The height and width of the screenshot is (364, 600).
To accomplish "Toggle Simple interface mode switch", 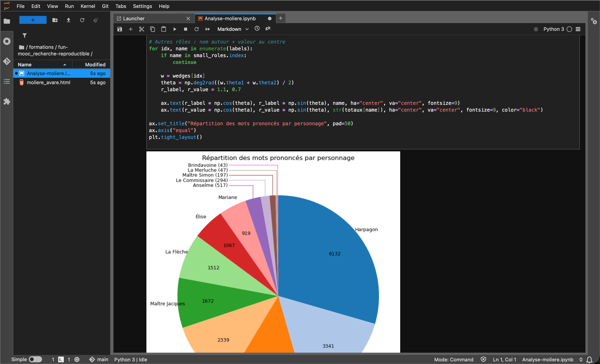I will click(35, 359).
